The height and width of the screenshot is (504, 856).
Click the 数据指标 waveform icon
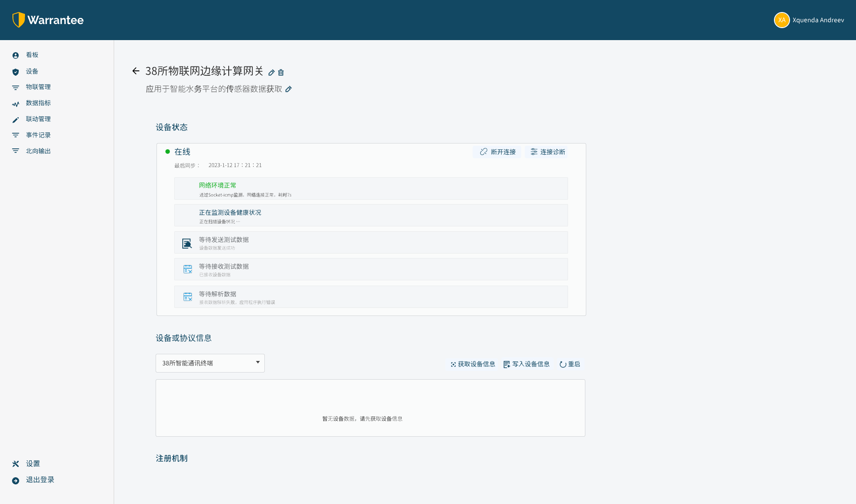[16, 104]
